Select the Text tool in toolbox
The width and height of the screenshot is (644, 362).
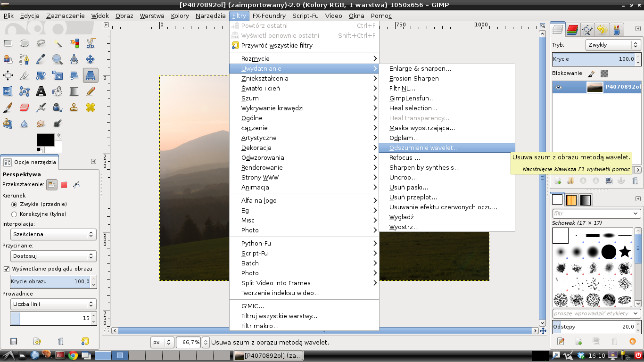41,91
